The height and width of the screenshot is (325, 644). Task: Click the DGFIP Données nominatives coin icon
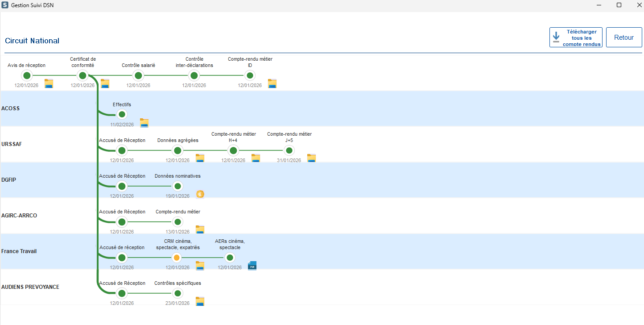click(x=200, y=194)
